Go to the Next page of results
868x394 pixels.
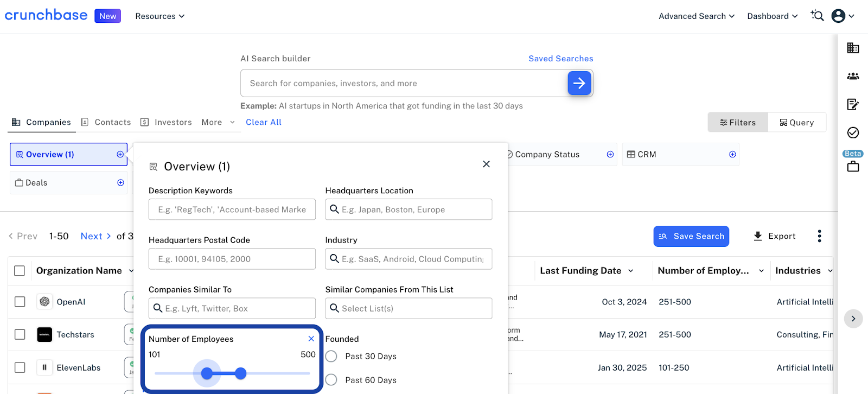coord(96,236)
